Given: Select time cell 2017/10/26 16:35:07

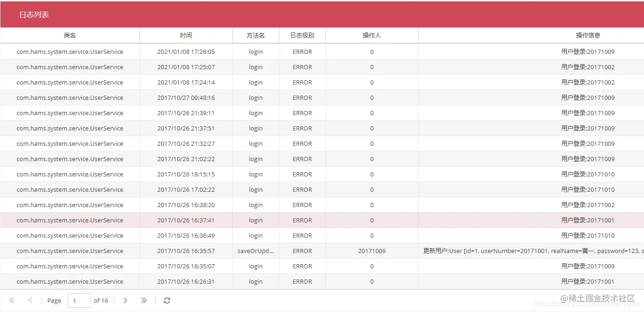Looking at the screenshot, I should (186, 266).
